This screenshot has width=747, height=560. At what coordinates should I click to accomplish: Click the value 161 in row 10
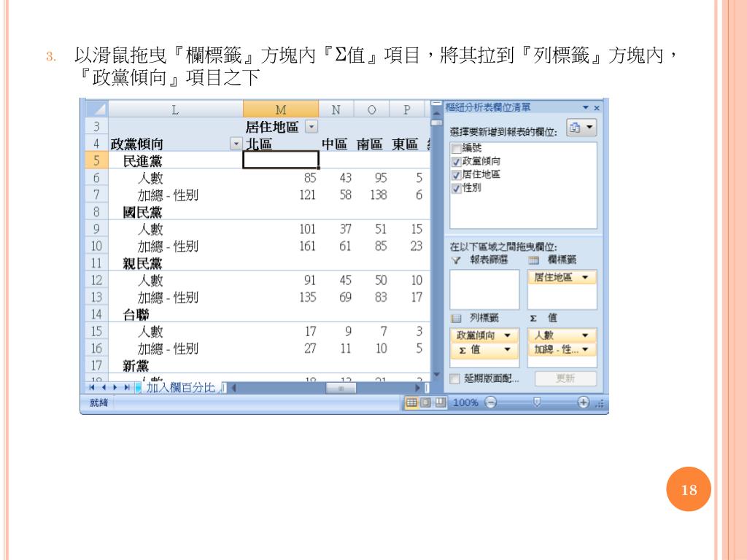pyautogui.click(x=307, y=246)
